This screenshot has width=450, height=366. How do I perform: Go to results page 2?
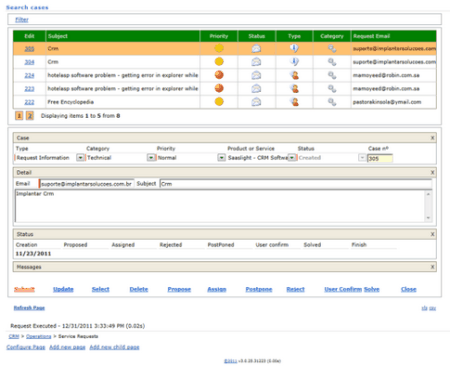pos(30,116)
